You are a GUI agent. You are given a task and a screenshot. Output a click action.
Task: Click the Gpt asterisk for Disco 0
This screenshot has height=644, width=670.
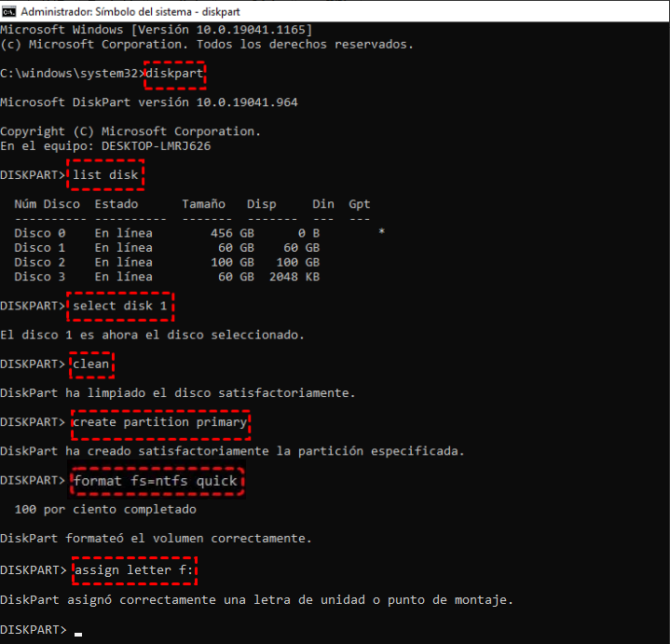click(381, 231)
